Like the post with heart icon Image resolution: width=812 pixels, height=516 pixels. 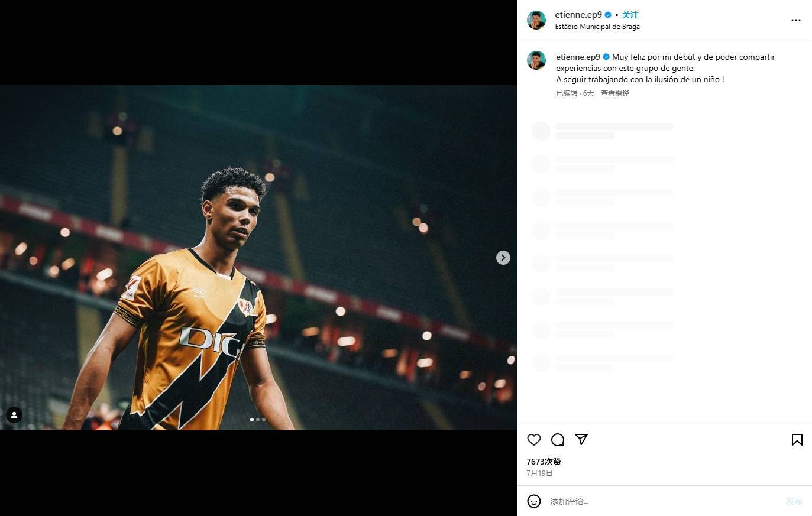point(534,440)
